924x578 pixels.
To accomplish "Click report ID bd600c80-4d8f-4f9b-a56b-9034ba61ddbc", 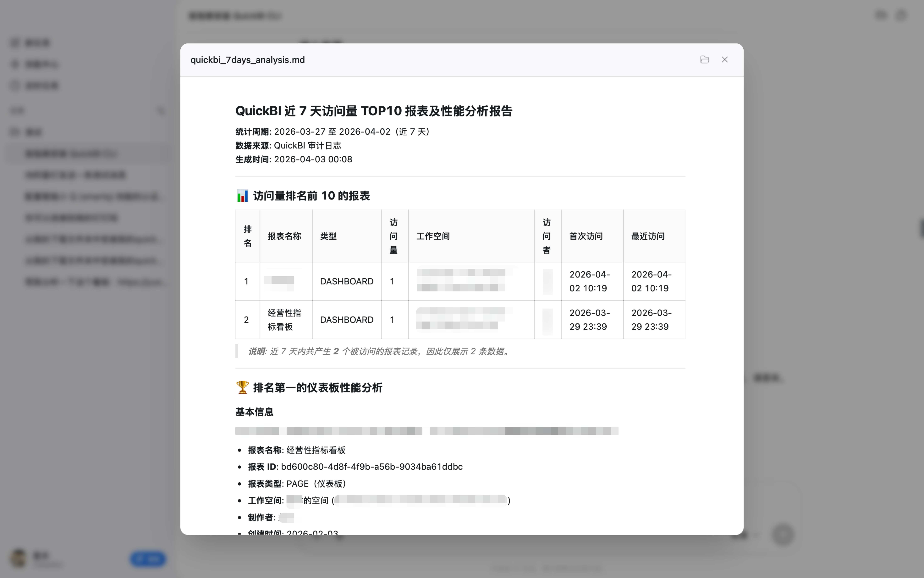I will [x=371, y=467].
